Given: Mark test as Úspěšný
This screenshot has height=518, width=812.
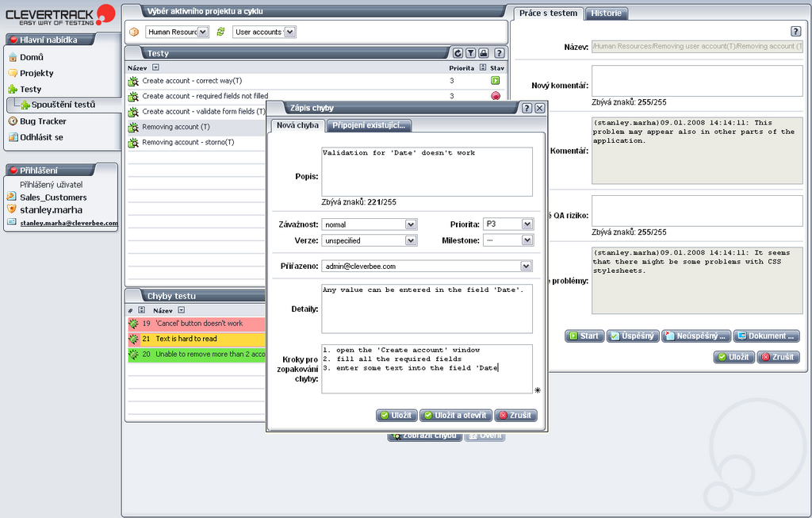Looking at the screenshot, I should pyautogui.click(x=634, y=336).
